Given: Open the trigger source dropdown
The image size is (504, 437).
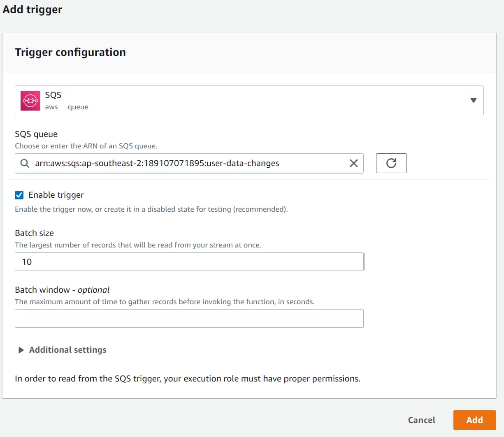Looking at the screenshot, I should pyautogui.click(x=473, y=100).
